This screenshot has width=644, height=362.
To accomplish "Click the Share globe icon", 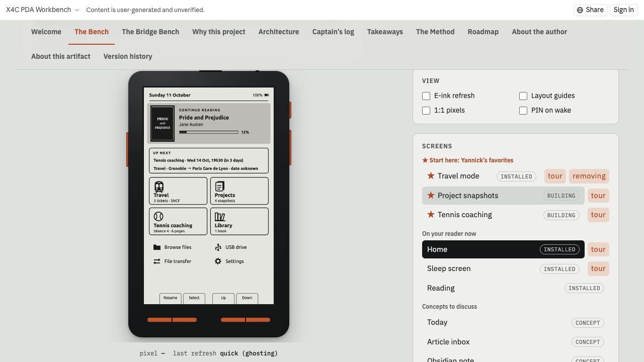I will (580, 10).
